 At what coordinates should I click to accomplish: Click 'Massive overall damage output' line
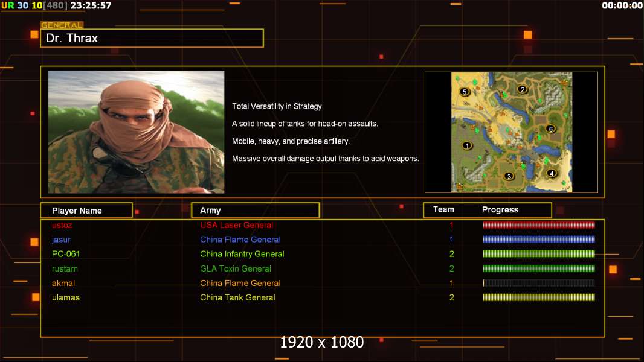[325, 158]
